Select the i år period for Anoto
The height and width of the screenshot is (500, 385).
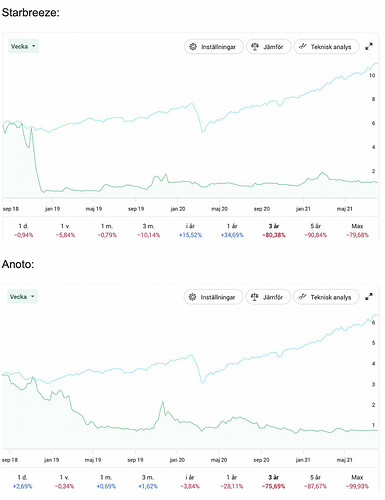[x=190, y=482]
